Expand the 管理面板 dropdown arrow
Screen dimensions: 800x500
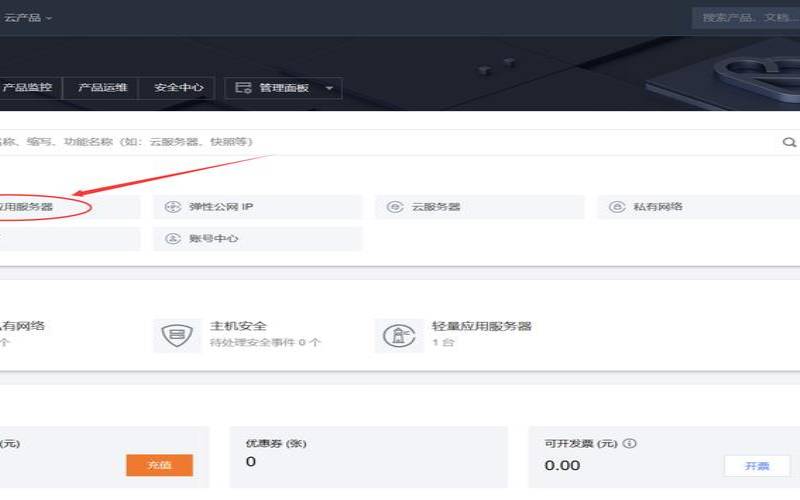[x=330, y=88]
